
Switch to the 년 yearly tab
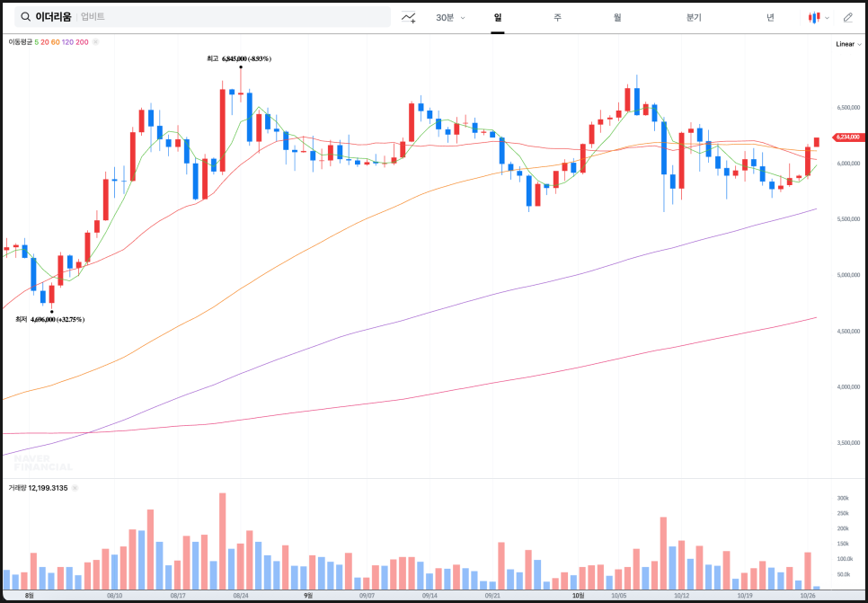770,17
